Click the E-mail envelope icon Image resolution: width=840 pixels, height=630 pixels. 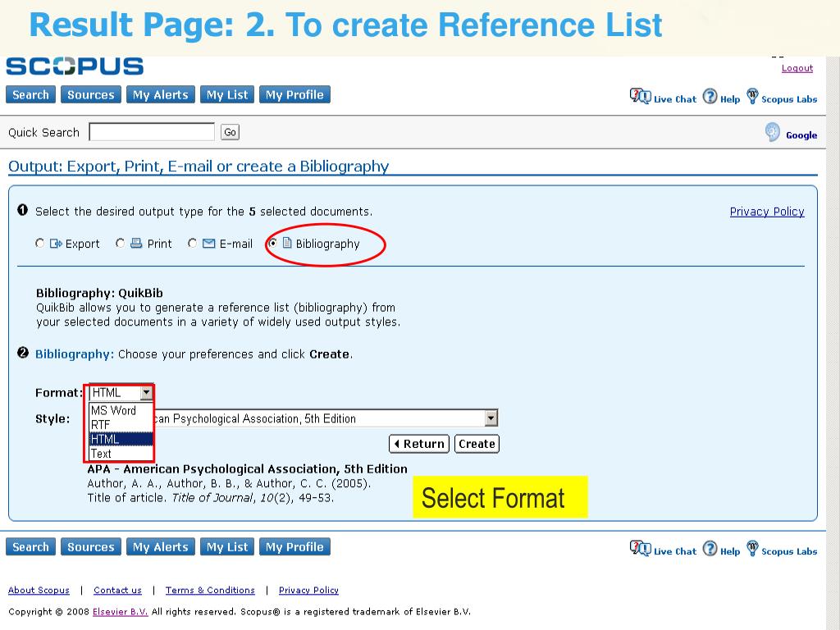209,244
